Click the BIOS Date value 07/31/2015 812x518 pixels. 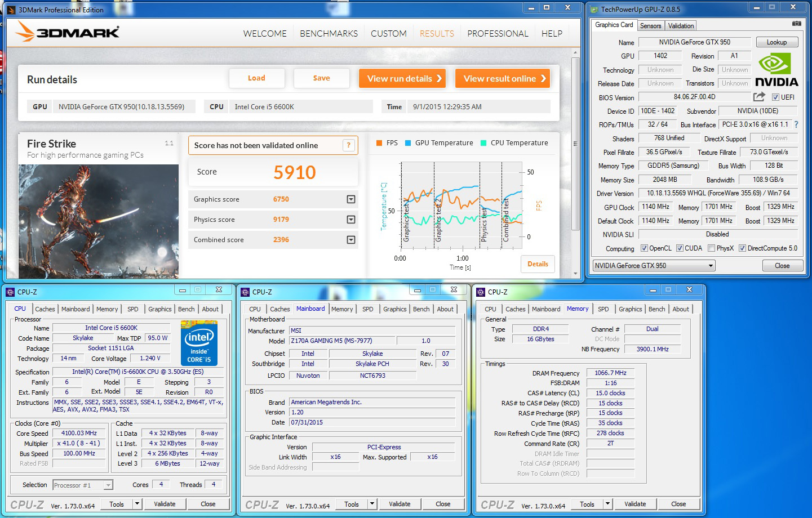point(372,422)
